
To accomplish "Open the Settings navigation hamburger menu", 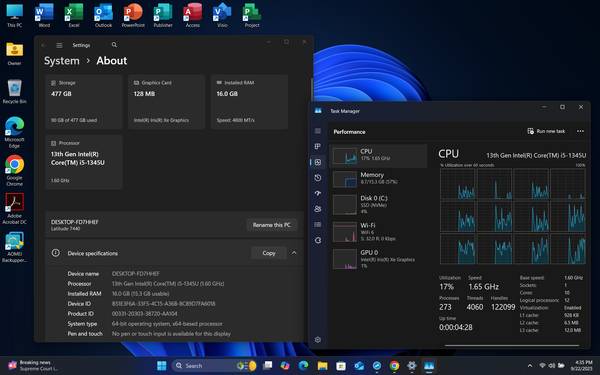I will pyautogui.click(x=59, y=45).
